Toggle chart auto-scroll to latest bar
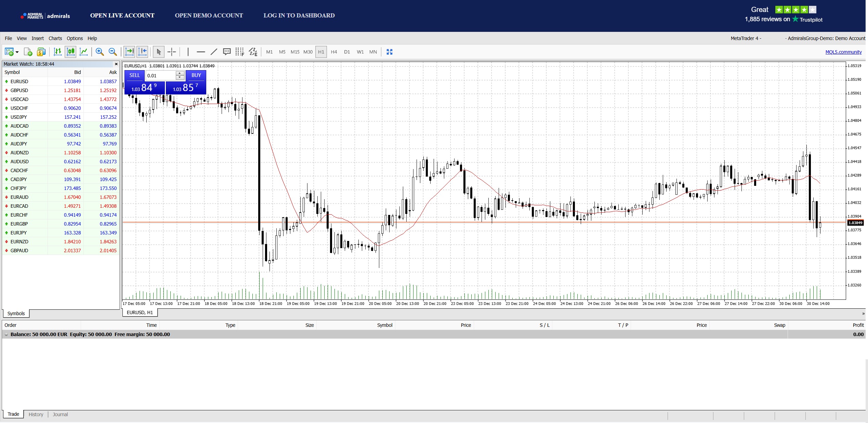 click(129, 52)
